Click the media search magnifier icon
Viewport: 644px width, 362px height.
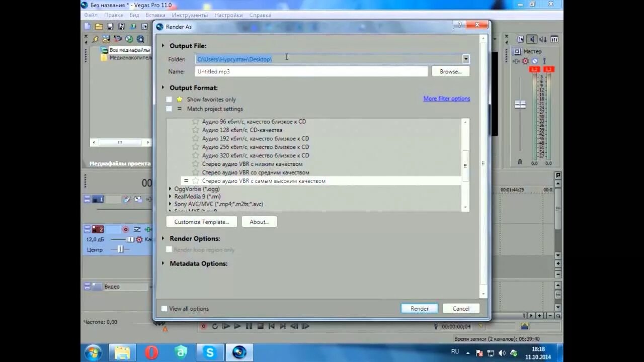(140, 39)
